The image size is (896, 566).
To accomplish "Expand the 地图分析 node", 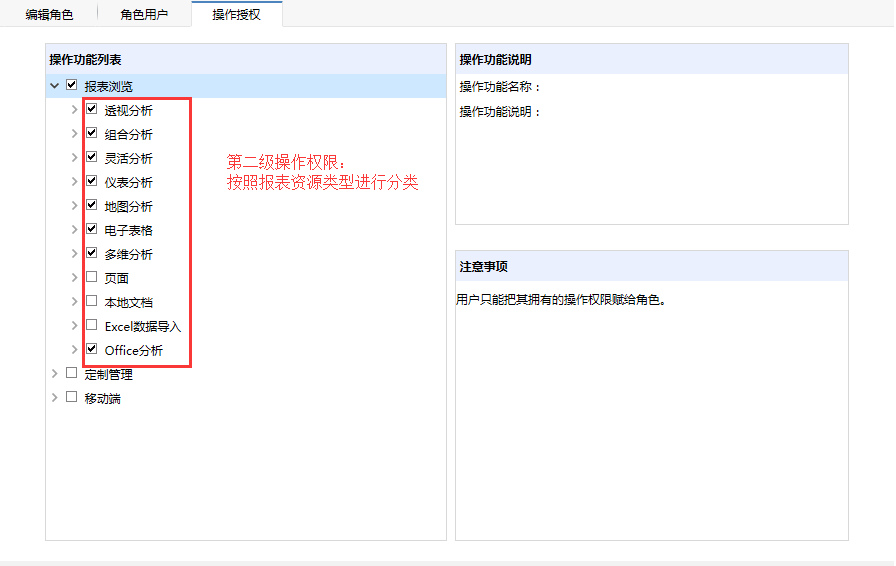I will (74, 206).
